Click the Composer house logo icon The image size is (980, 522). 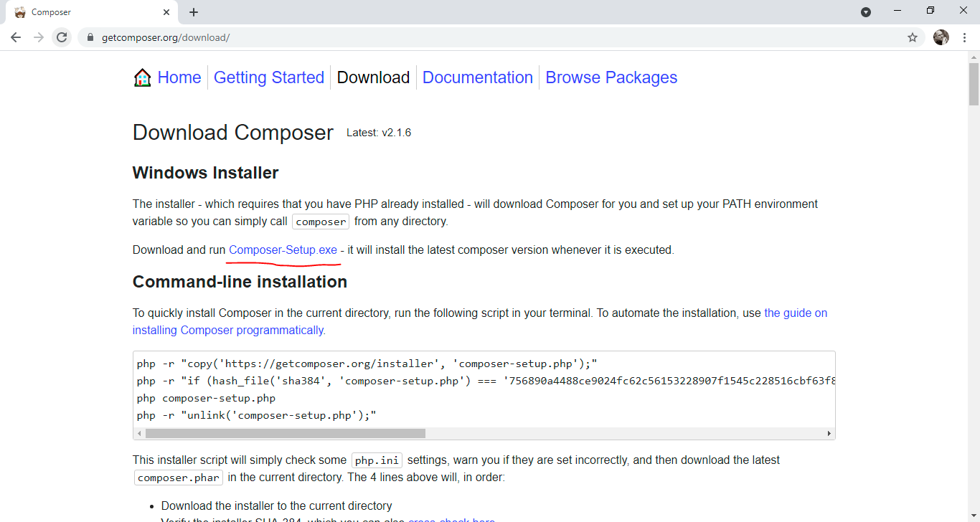[x=142, y=77]
